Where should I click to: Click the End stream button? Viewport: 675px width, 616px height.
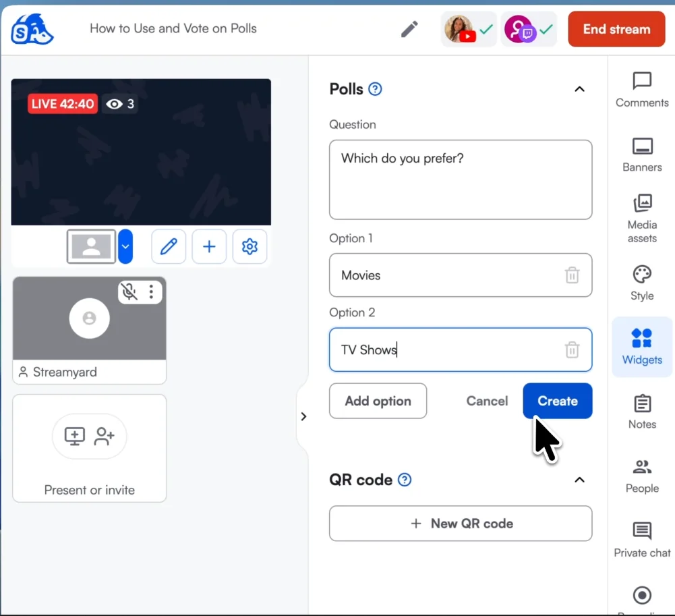point(616,29)
